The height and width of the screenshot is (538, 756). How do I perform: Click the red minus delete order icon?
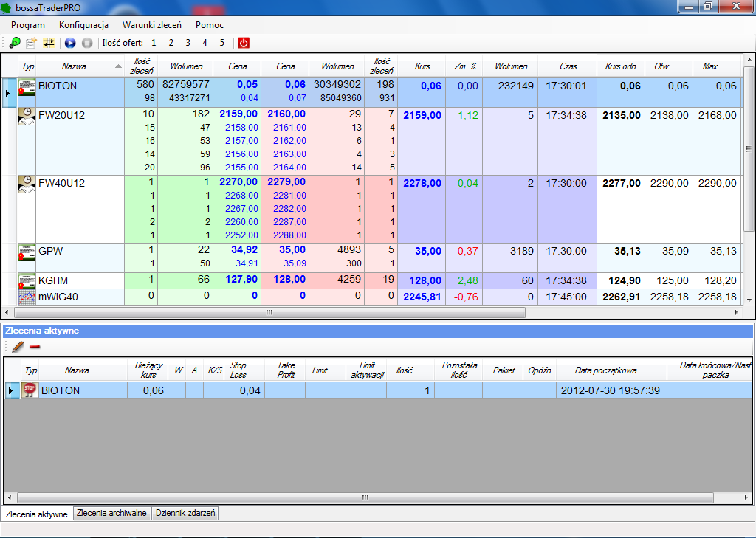coord(35,347)
